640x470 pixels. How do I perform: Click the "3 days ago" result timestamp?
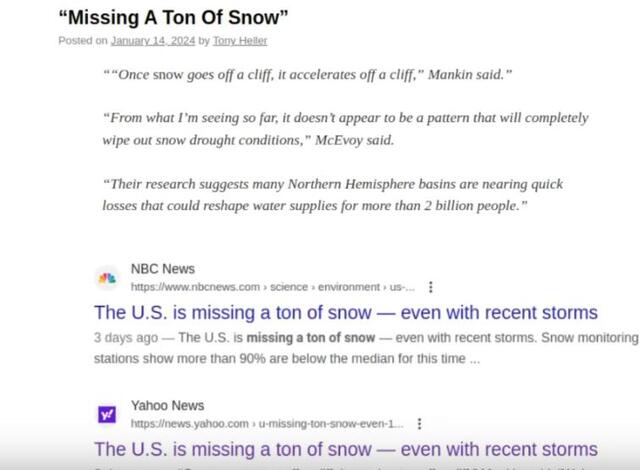[x=126, y=338]
